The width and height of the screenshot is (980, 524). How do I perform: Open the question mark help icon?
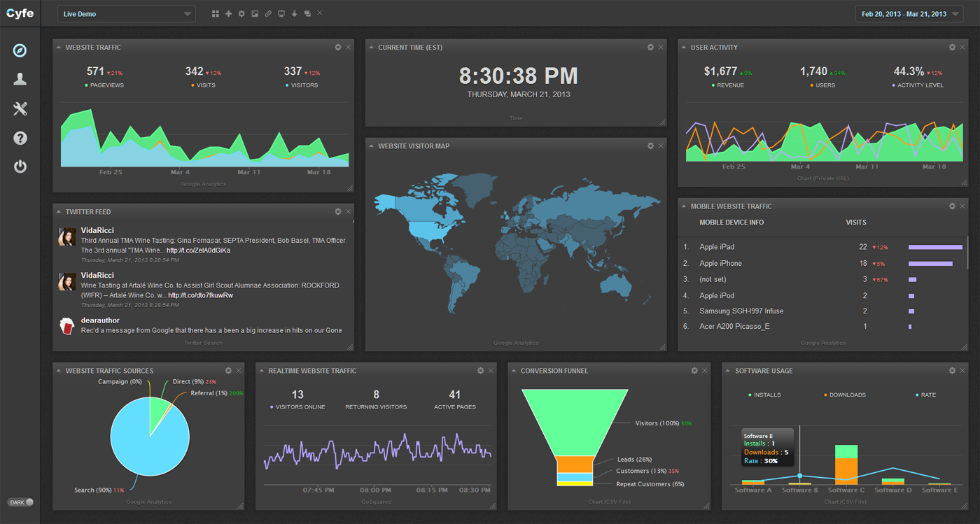20,138
